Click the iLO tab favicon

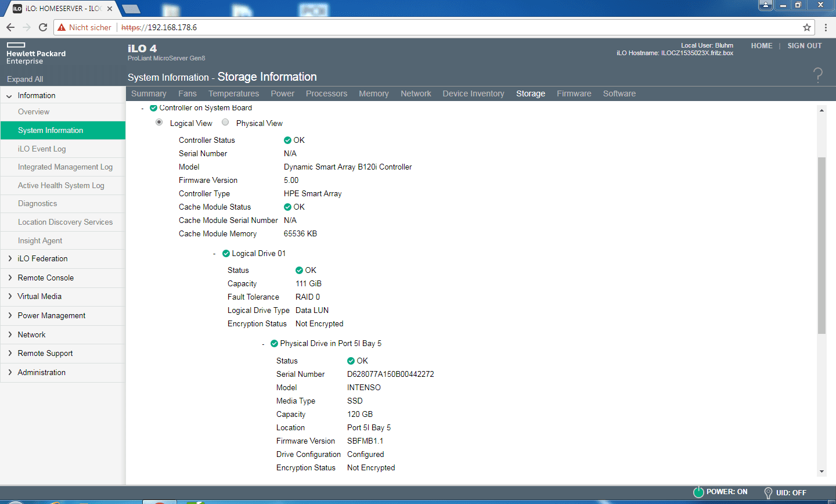click(17, 9)
